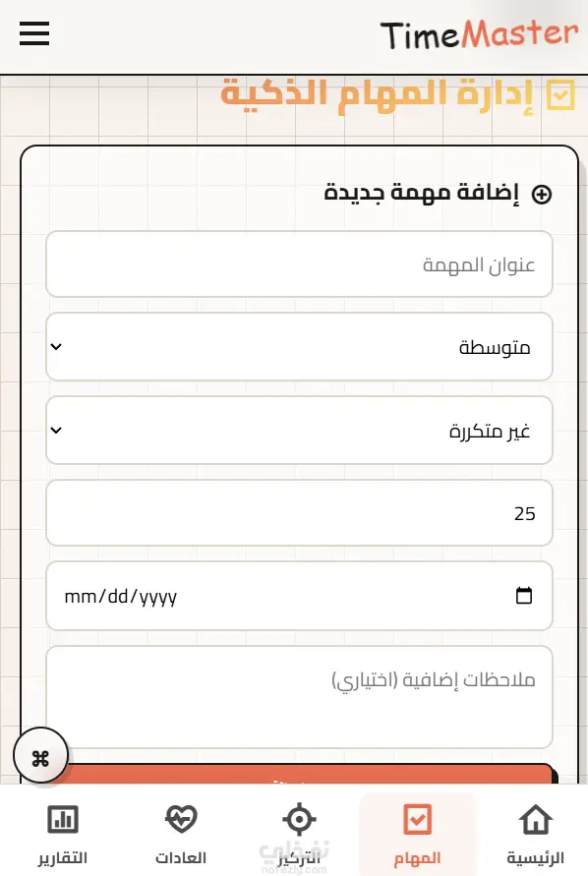Open the calendar date picker icon
This screenshot has height=876, width=588.
click(524, 596)
